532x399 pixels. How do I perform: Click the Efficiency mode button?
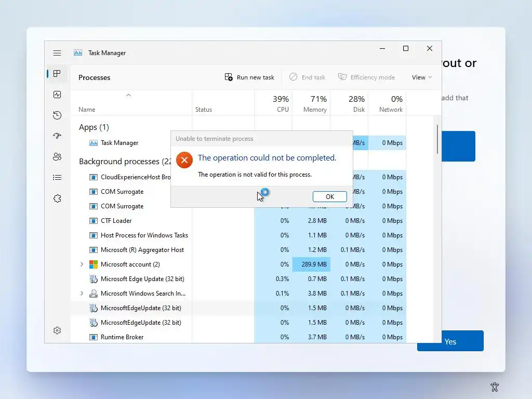[367, 77]
